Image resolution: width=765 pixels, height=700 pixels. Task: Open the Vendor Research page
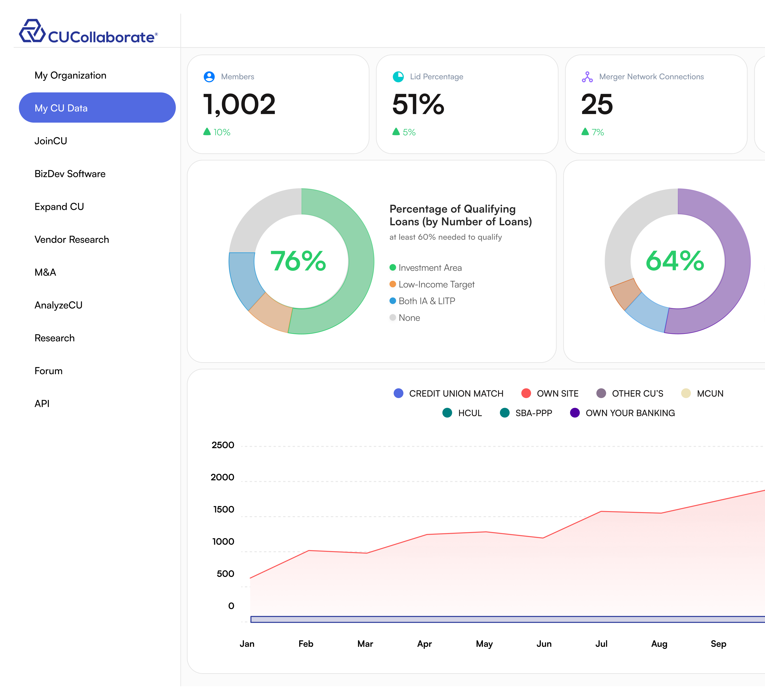click(72, 240)
